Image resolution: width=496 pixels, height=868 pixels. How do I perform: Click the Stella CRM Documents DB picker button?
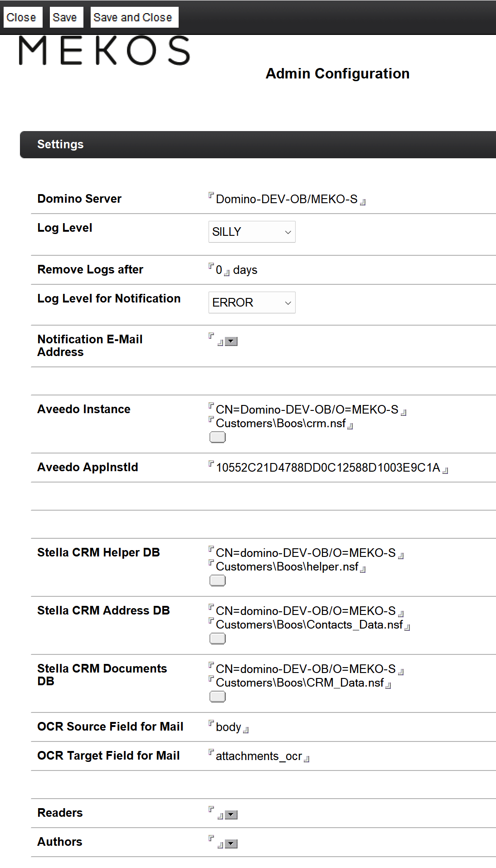click(x=218, y=697)
